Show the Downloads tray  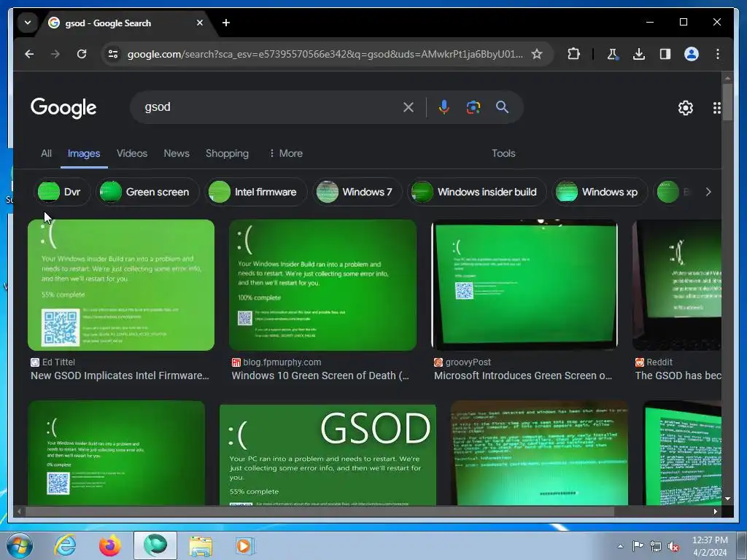point(639,54)
